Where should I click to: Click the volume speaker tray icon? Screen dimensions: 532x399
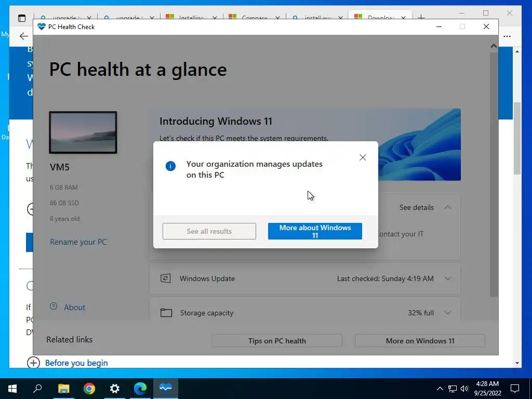[464, 389]
